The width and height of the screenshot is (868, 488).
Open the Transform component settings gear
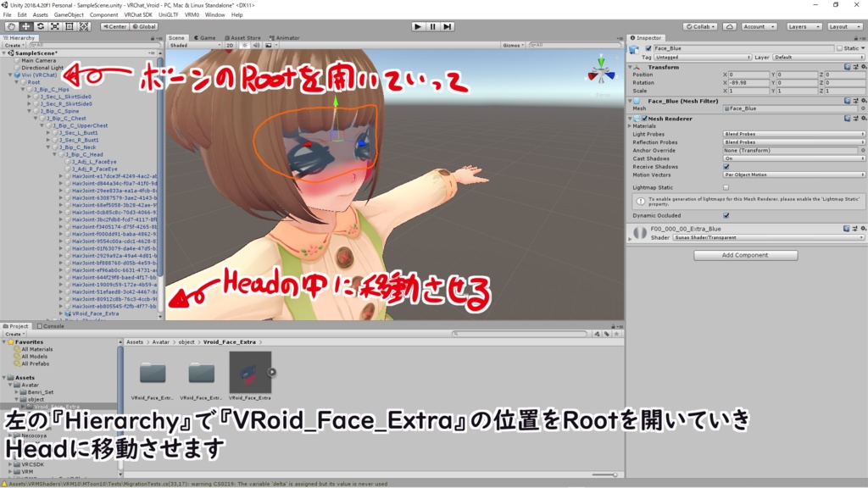coord(864,67)
